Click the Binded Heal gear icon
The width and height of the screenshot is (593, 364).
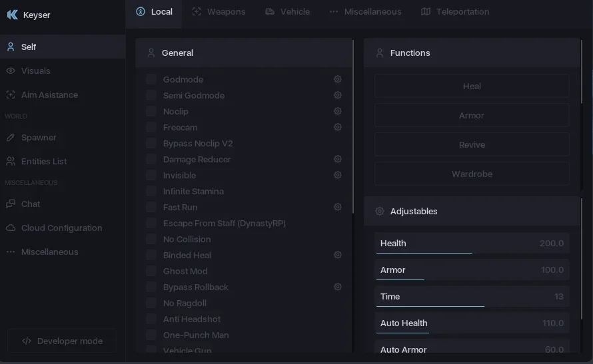pos(338,255)
